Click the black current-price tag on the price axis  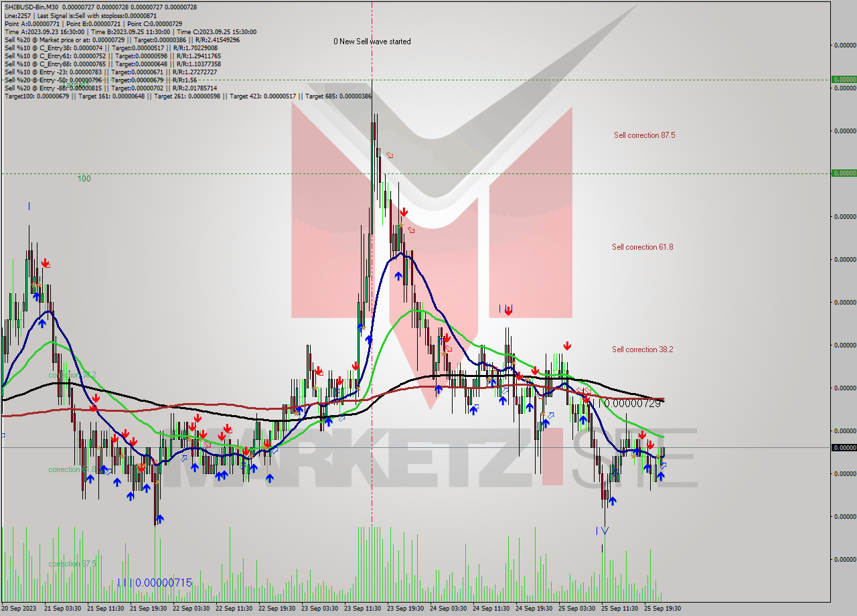tap(844, 447)
